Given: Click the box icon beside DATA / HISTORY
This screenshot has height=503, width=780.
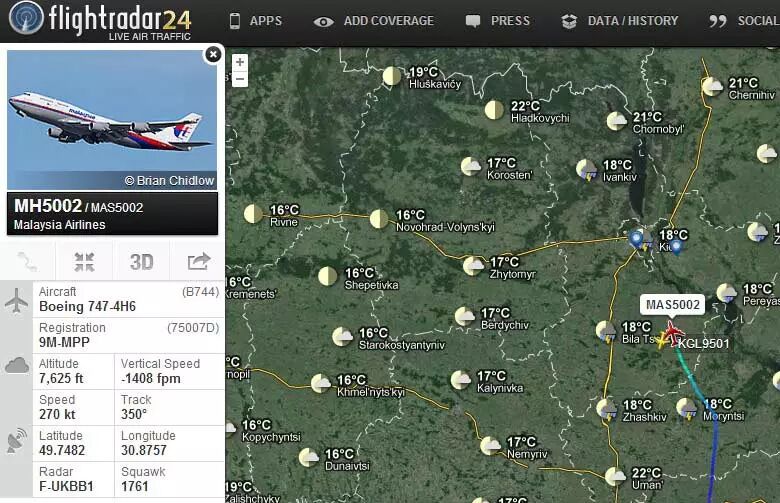Looking at the screenshot, I should click(569, 21).
